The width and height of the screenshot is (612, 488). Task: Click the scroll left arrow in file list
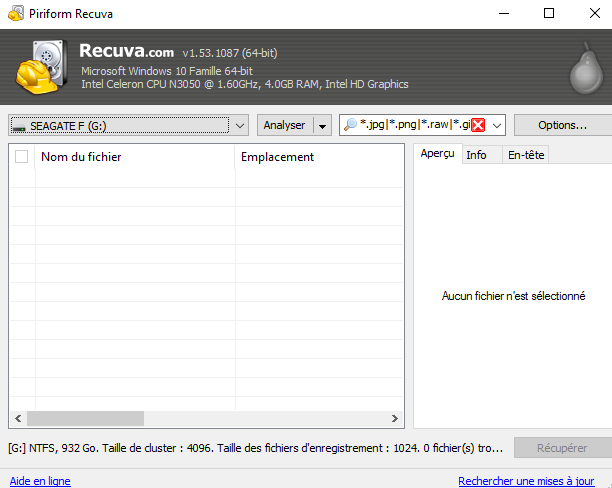coord(18,419)
